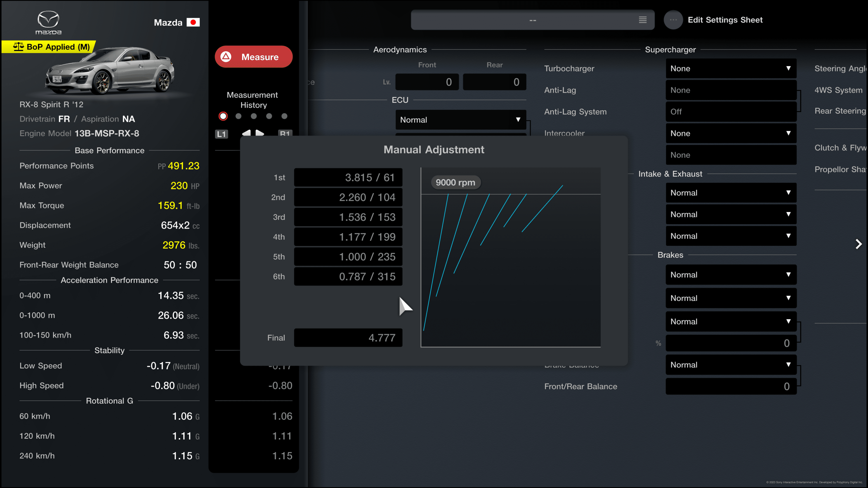Click the 9000 rpm graph label
868x488 pixels.
[455, 182]
